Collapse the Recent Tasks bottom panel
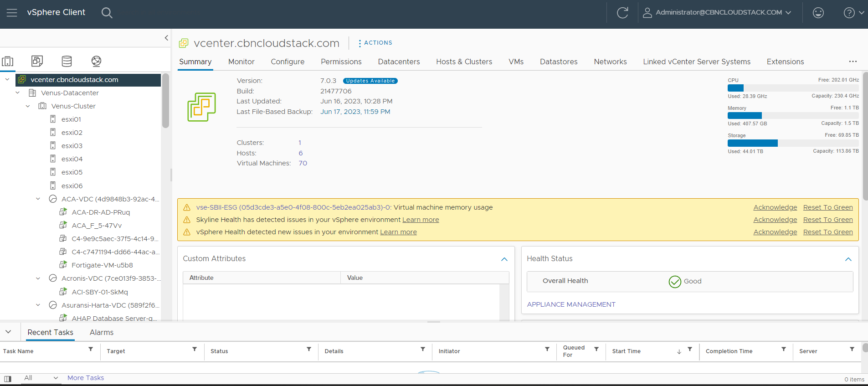 point(8,332)
